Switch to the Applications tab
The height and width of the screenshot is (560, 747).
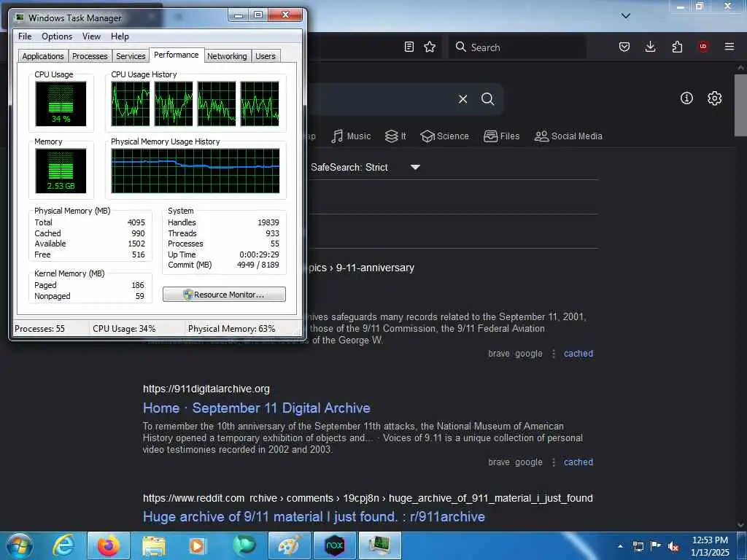click(x=43, y=55)
